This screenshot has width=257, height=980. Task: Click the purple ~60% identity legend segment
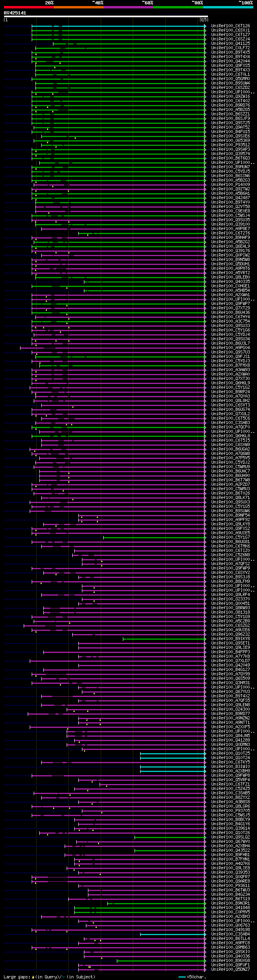(128, 7)
